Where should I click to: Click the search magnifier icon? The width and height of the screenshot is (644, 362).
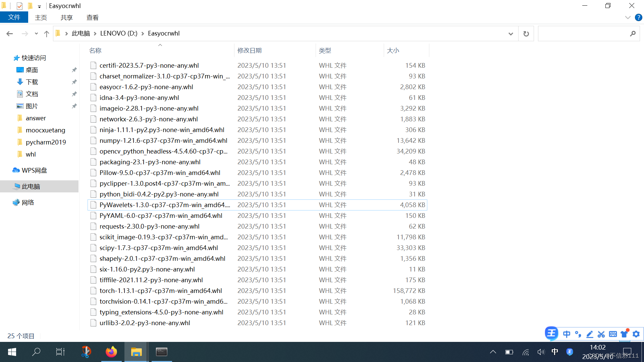coord(633,34)
